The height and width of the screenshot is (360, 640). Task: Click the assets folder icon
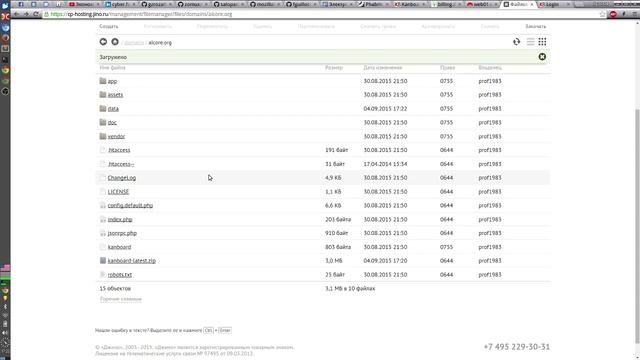103,95
